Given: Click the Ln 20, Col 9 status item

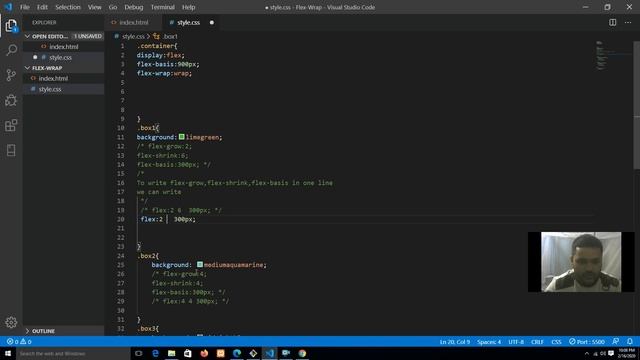Looking at the screenshot, I should (454, 342).
